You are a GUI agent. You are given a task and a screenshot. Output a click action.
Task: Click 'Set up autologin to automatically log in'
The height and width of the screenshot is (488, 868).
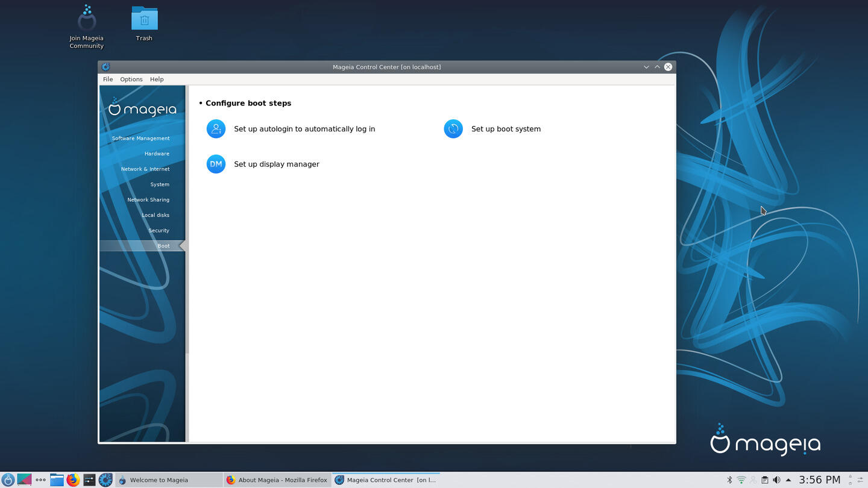[304, 129]
